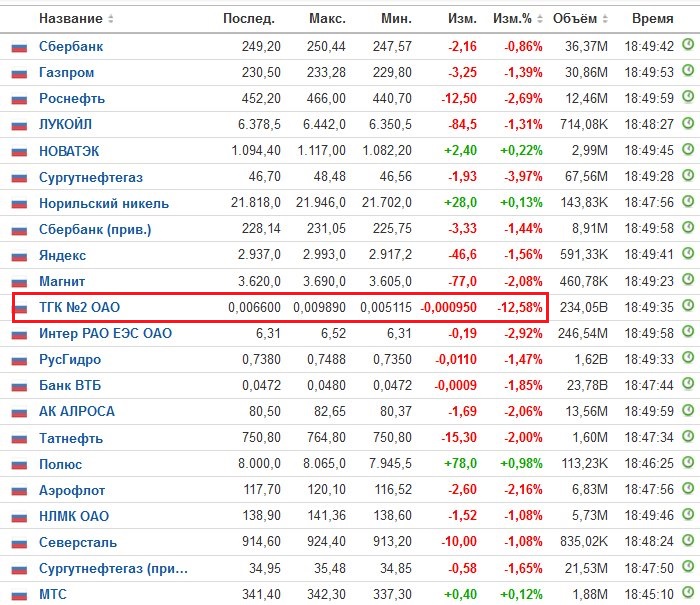Click the Мин. column header
The image size is (700, 605).
coord(396,19)
